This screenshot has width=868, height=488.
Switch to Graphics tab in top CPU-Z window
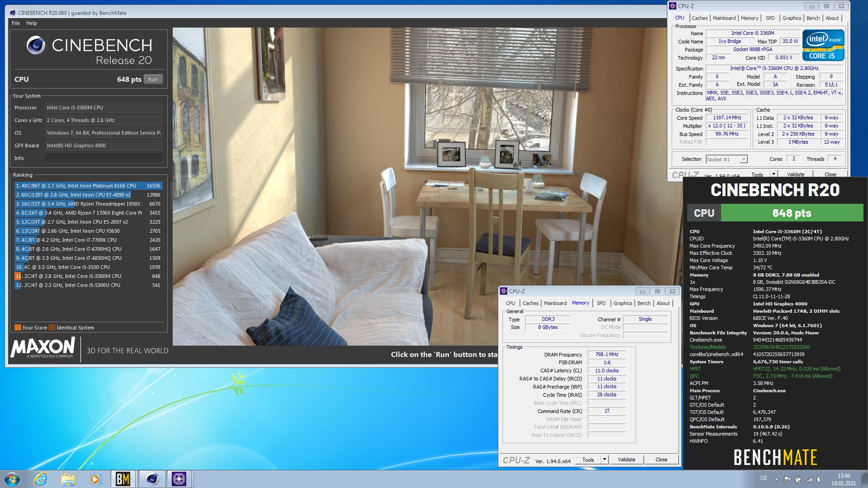792,18
